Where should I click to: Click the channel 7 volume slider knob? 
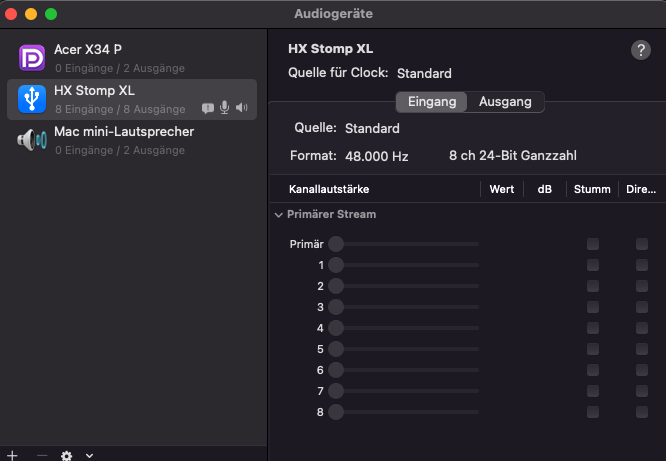[x=336, y=391]
